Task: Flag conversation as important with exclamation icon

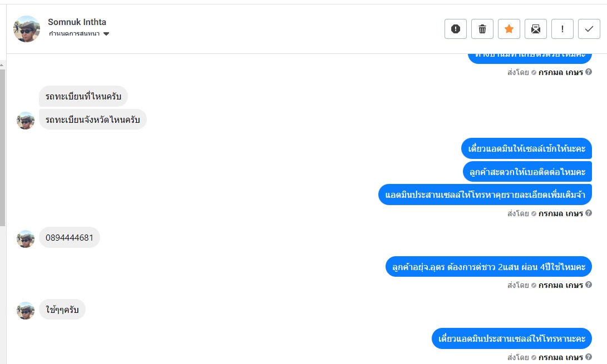Action: (562, 29)
